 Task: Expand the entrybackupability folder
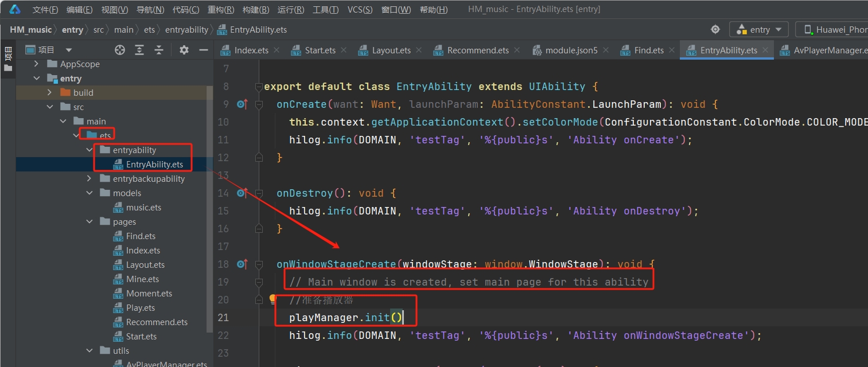89,179
